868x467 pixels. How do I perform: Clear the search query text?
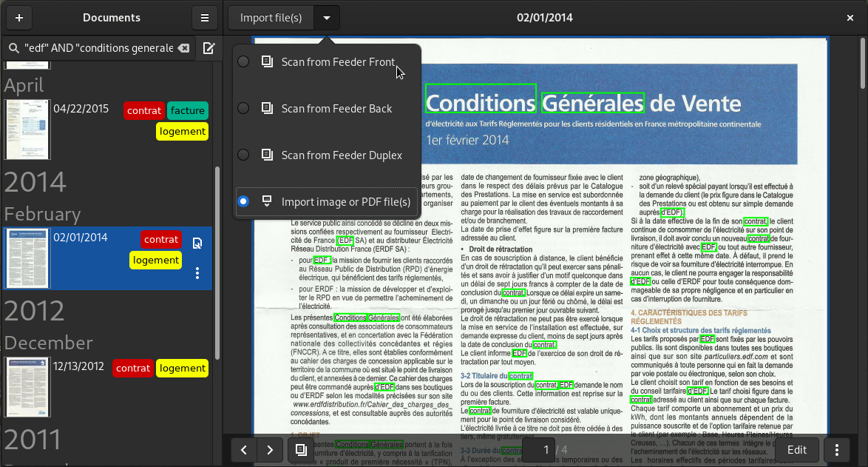[183, 48]
